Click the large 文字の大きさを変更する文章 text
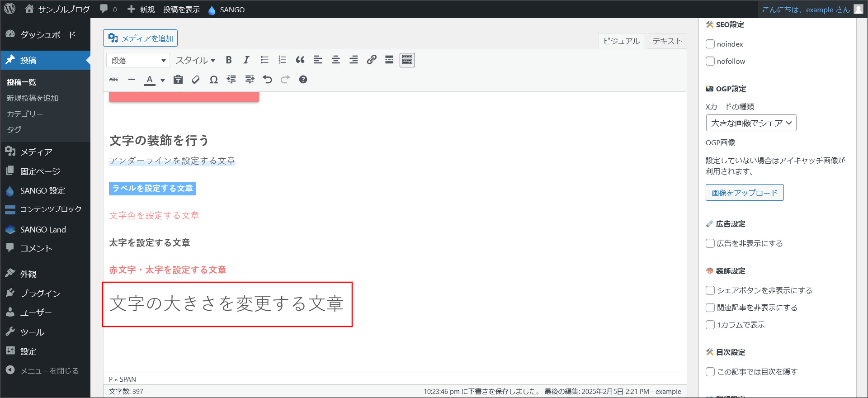Screen dimensions: 868x398 click(226, 304)
